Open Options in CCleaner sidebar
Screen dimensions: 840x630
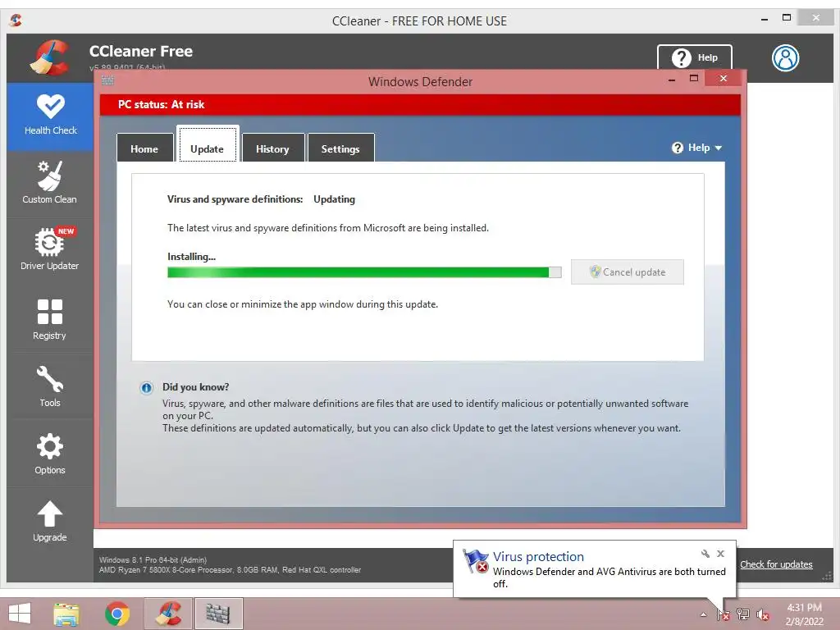[50, 454]
